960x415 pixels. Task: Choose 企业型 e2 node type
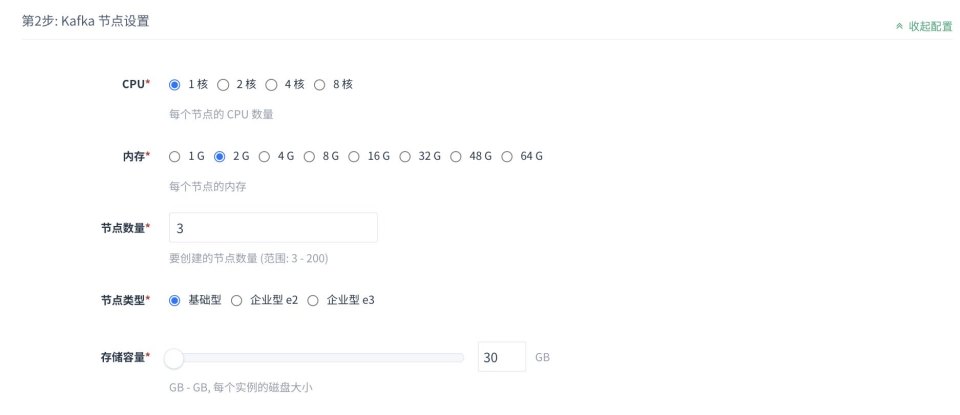coord(237,300)
